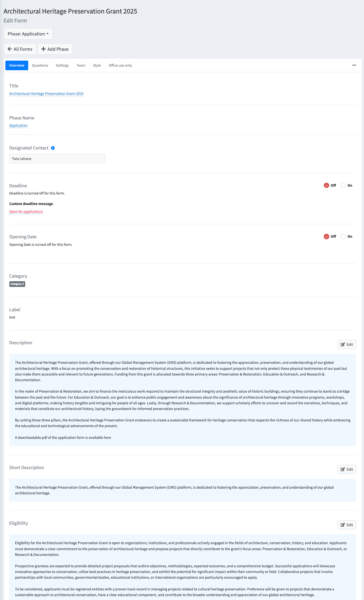Click the Designated Contact input field

point(57,159)
